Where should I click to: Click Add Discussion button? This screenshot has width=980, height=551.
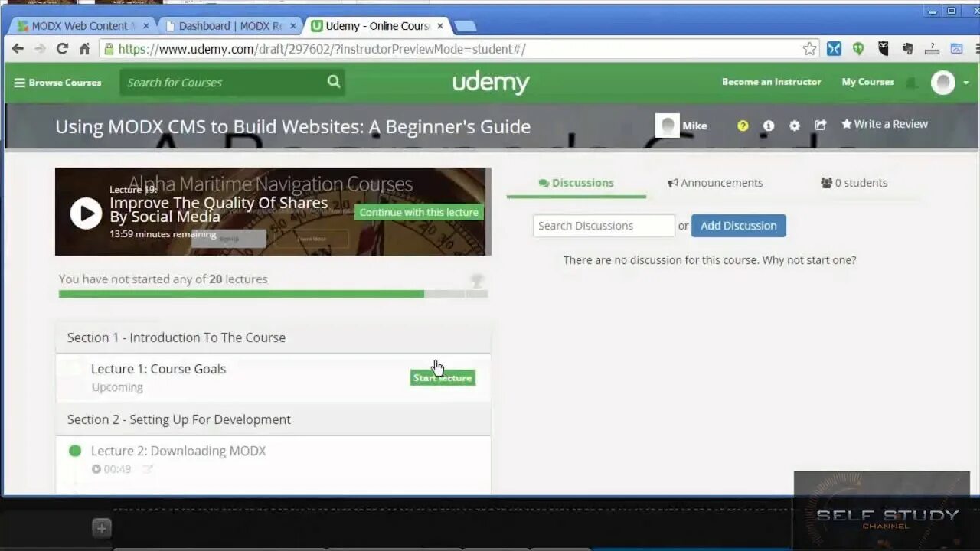[739, 226]
